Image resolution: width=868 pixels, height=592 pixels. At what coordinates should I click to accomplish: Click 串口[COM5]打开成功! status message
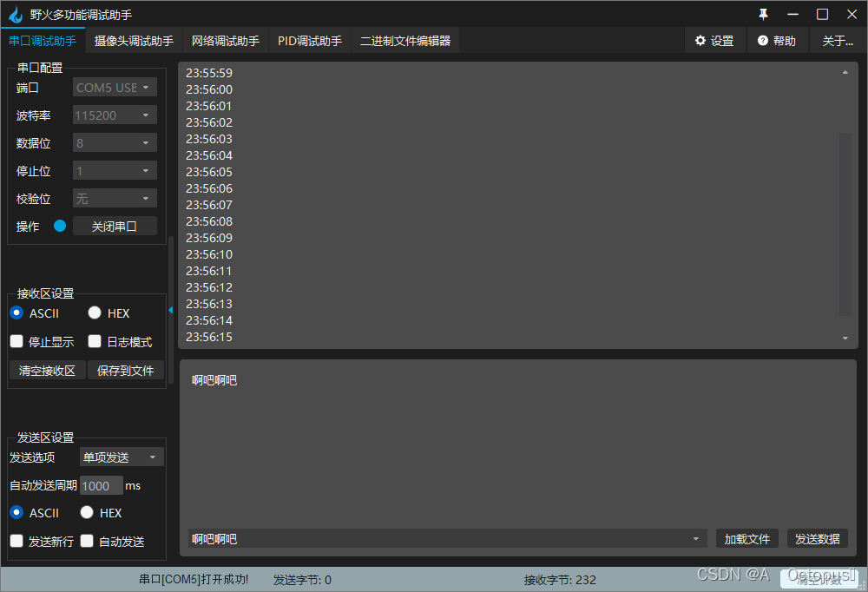194,580
